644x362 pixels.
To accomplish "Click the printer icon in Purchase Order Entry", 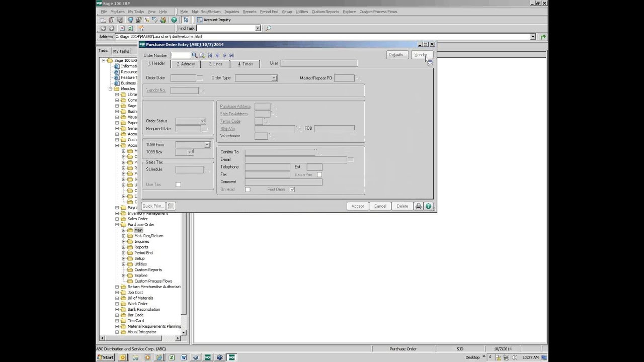I will pos(418,206).
